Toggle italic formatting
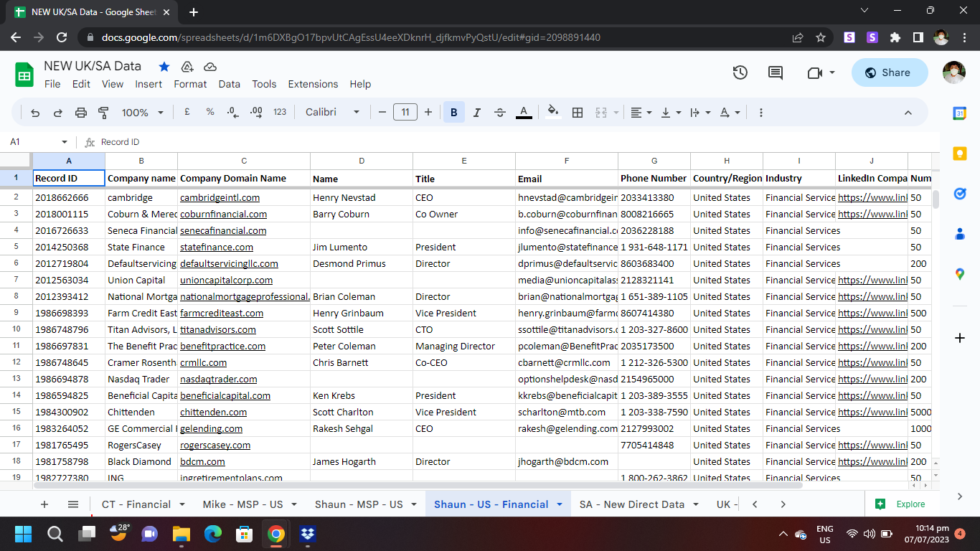The width and height of the screenshot is (980, 551). 477,113
